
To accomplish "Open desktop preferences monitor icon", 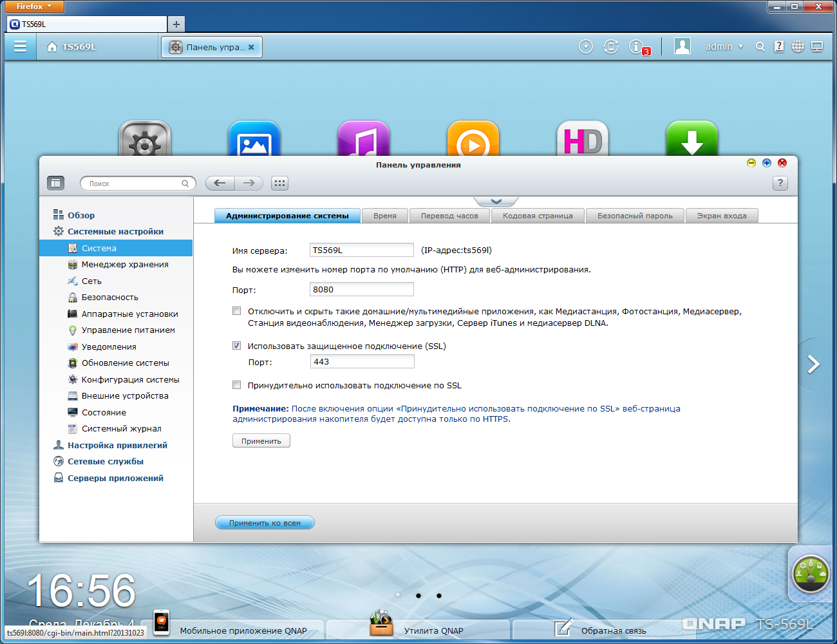I will pyautogui.click(x=817, y=46).
